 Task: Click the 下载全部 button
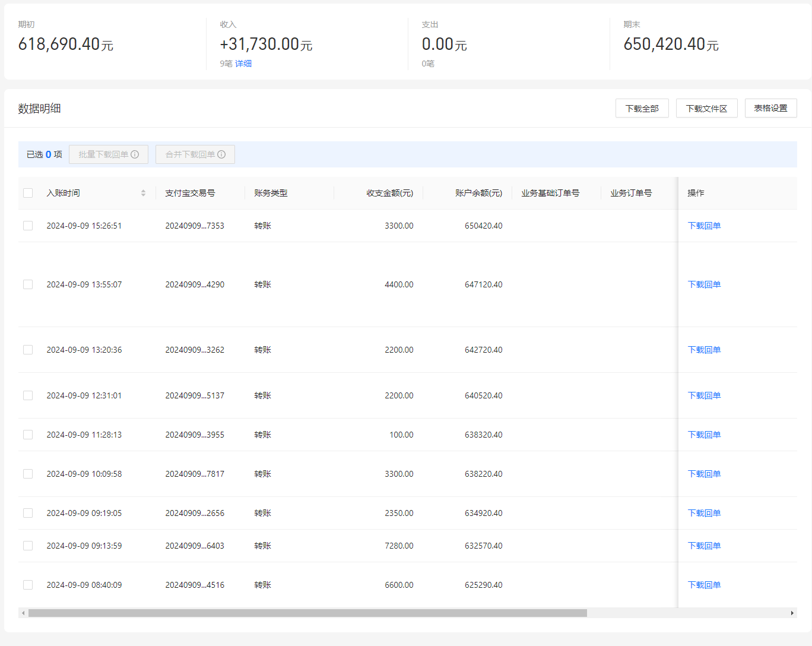(642, 108)
